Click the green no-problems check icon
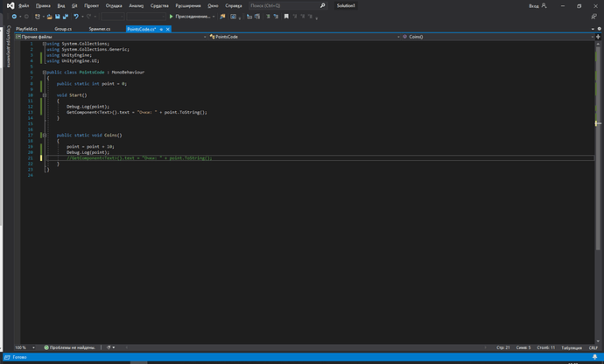604x364 pixels. (x=46, y=347)
